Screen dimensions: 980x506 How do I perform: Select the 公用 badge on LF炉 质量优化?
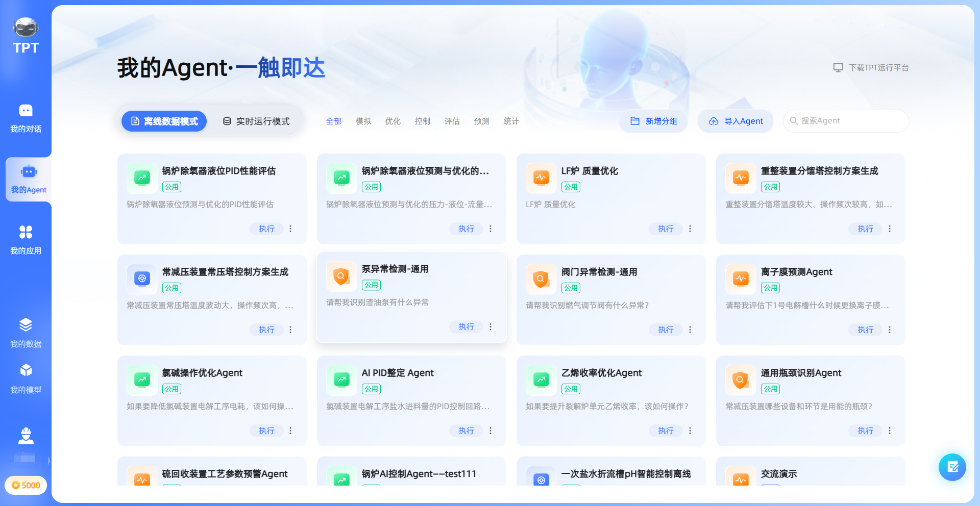[571, 187]
